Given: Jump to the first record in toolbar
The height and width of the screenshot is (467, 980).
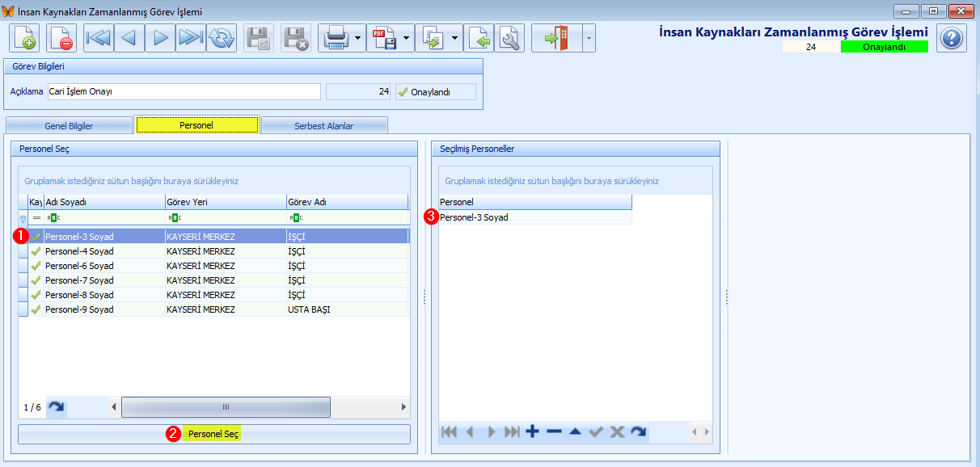Looking at the screenshot, I should [99, 38].
